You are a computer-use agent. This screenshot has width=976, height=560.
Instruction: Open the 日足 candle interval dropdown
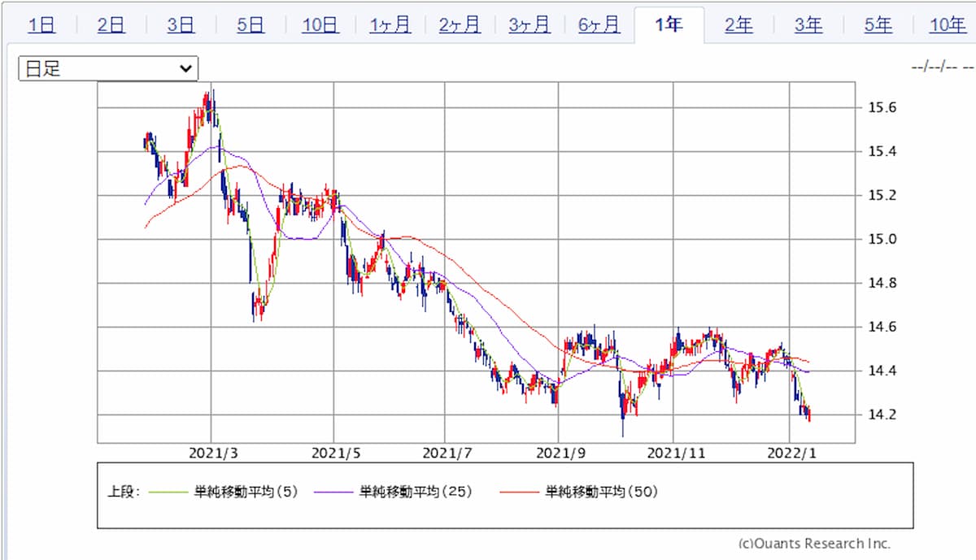coord(108,69)
